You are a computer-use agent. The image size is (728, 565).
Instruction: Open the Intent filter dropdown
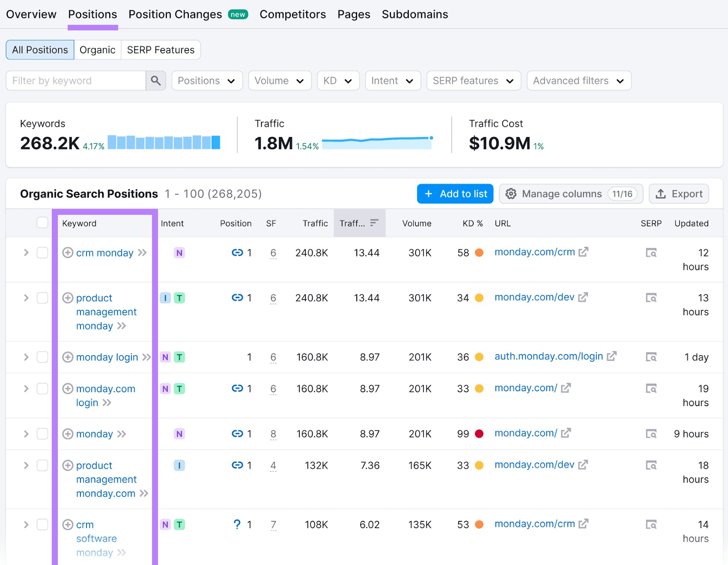393,81
